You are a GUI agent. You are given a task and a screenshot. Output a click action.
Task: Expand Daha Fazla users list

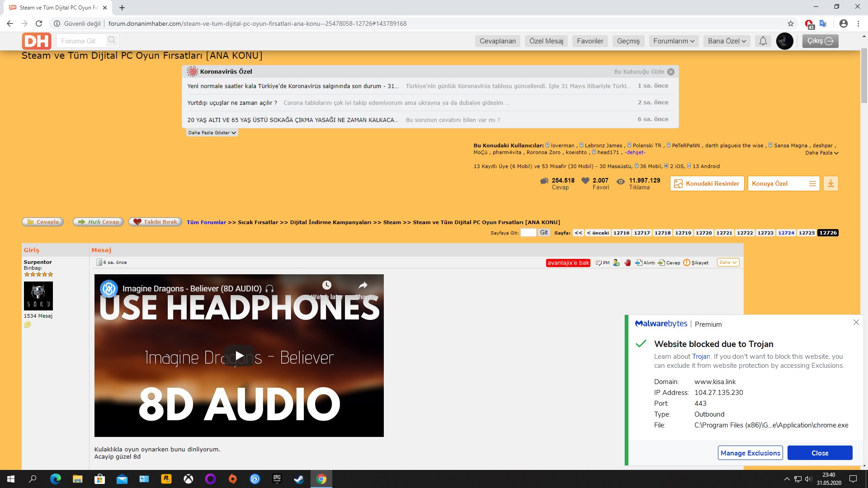[x=822, y=153]
